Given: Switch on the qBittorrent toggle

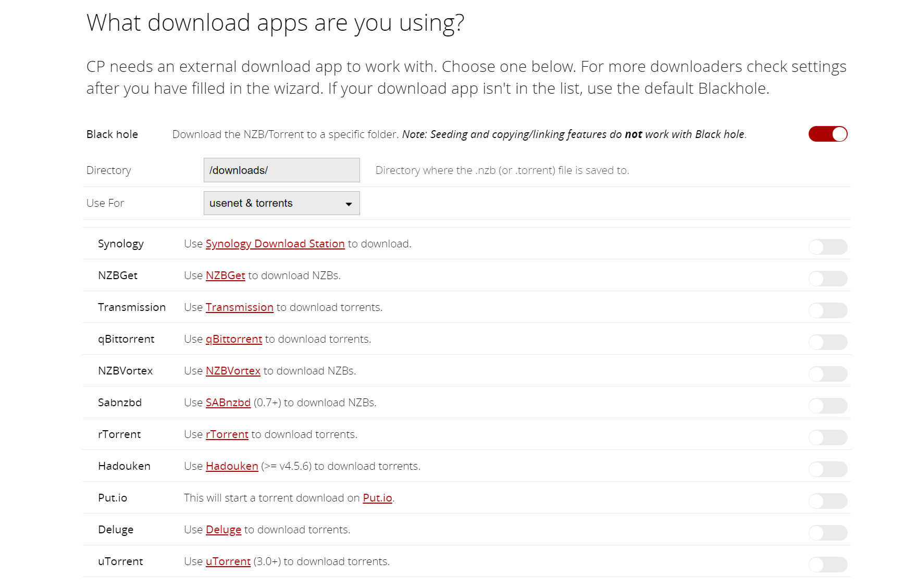Looking at the screenshot, I should [x=828, y=342].
